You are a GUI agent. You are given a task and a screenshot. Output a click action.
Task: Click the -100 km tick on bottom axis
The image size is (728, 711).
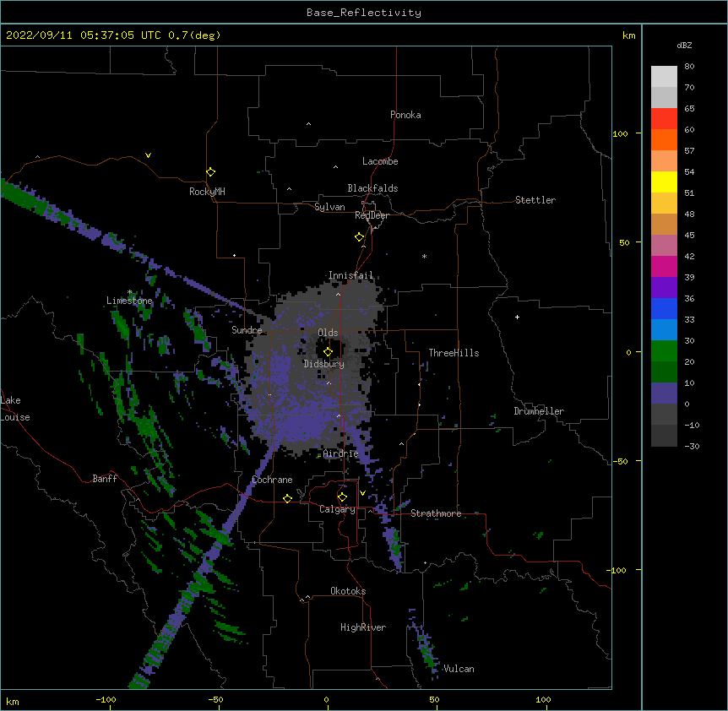[x=106, y=699]
